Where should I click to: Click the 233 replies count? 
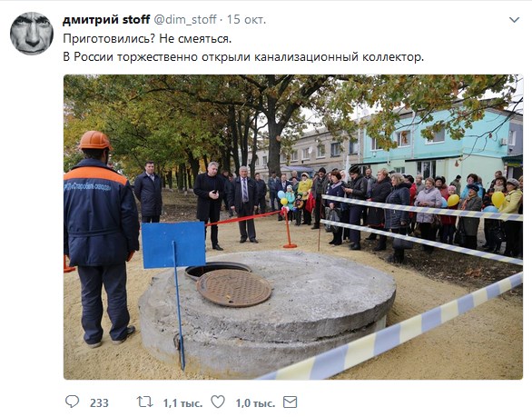[x=99, y=402]
